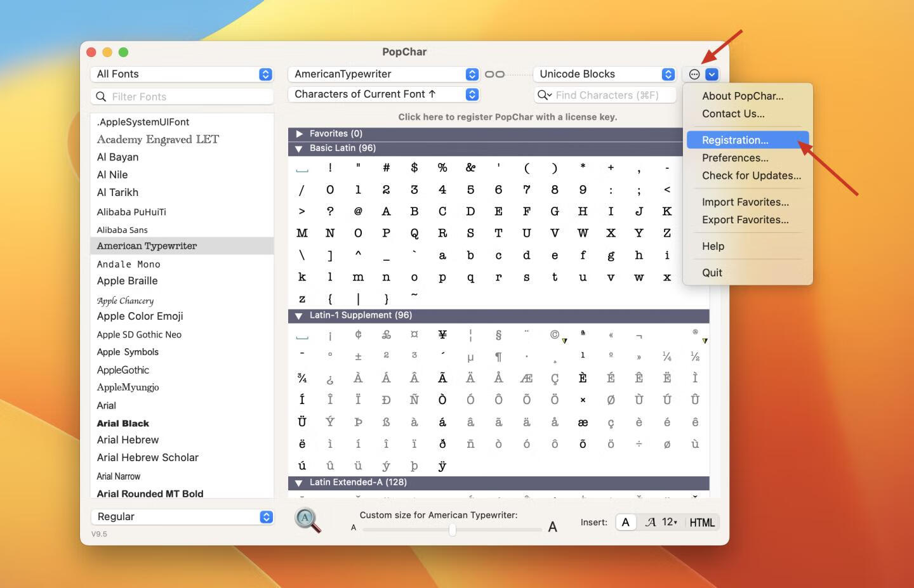Select the hash # character
Screen dimensions: 914x588
[386, 167]
